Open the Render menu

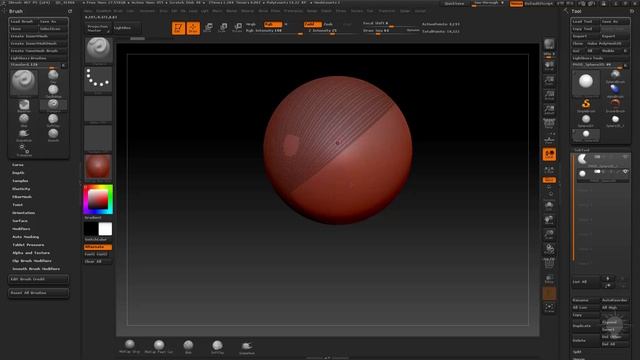click(x=311, y=11)
